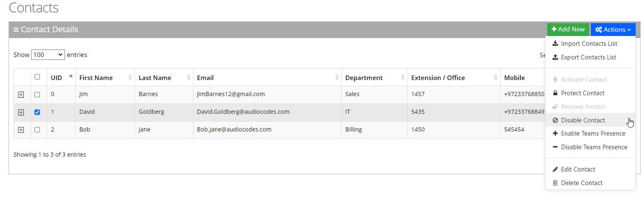Click the Import Contacts List download icon
The image size is (644, 200).
[555, 44]
